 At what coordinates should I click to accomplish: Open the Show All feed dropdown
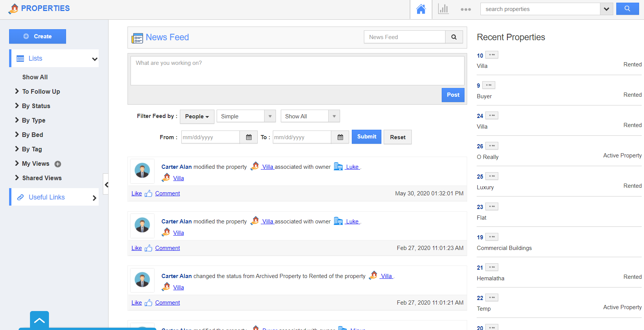[x=310, y=116]
